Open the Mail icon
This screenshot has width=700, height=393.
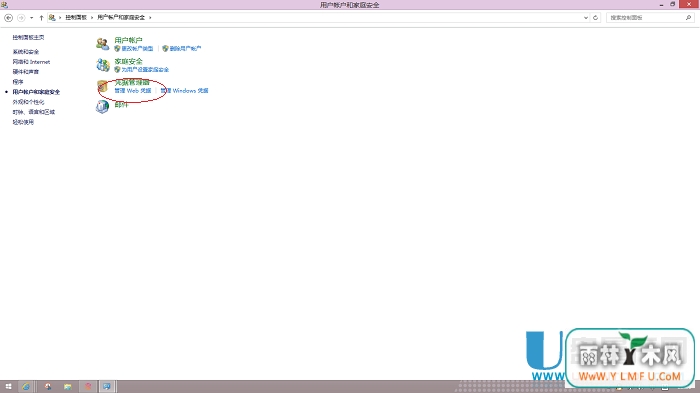click(103, 106)
